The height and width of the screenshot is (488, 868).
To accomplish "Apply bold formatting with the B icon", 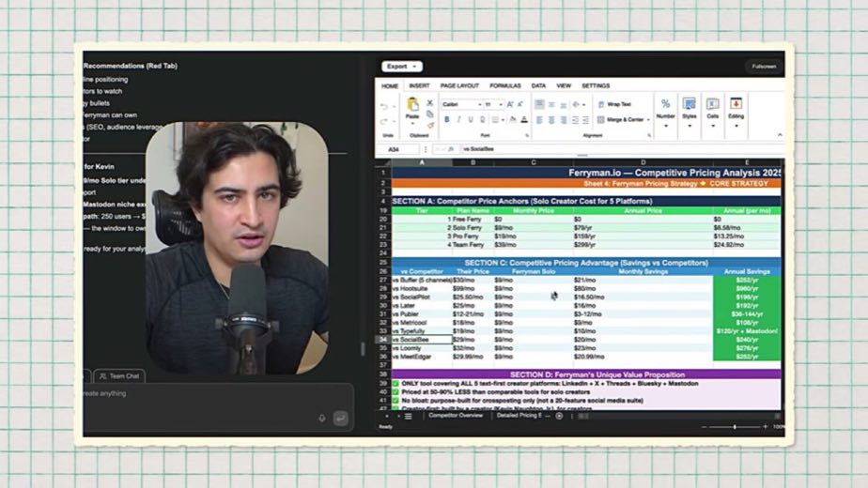I will [x=447, y=119].
